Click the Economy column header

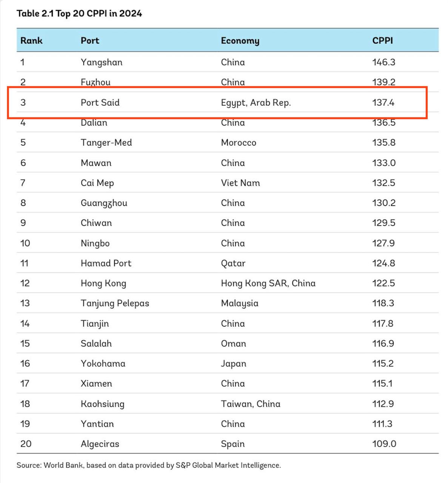(240, 41)
